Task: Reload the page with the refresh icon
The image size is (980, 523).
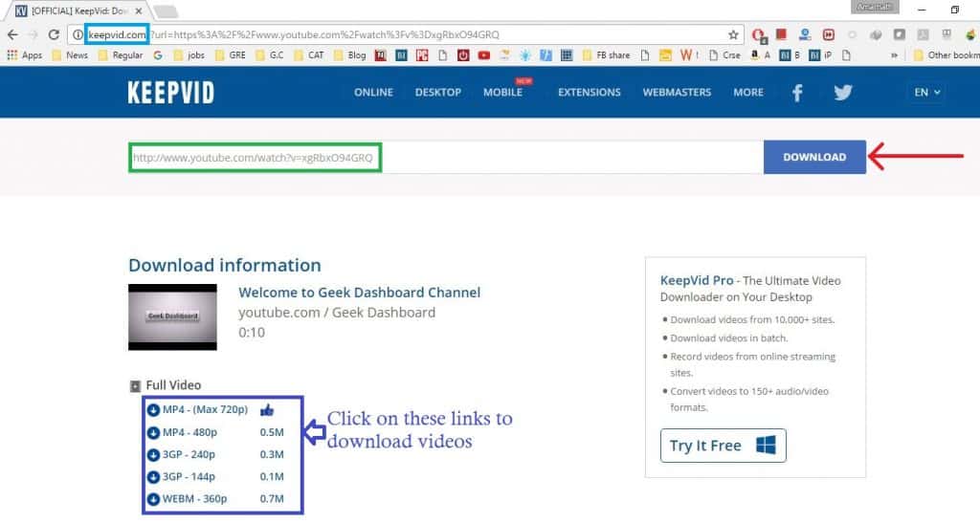Action: [x=54, y=35]
